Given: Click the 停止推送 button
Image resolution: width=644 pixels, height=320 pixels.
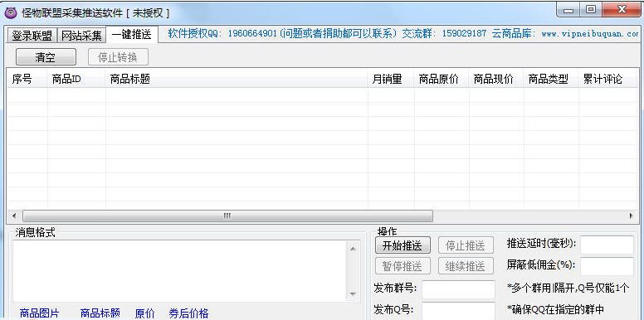Looking at the screenshot, I should (466, 245).
